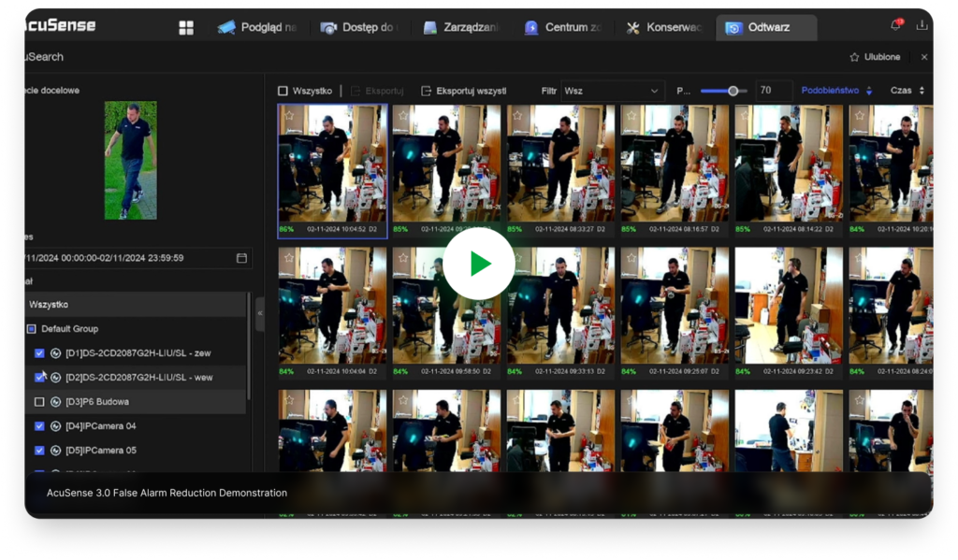Click the download icon in top bar
This screenshot has width=958, height=560.
[x=922, y=26]
